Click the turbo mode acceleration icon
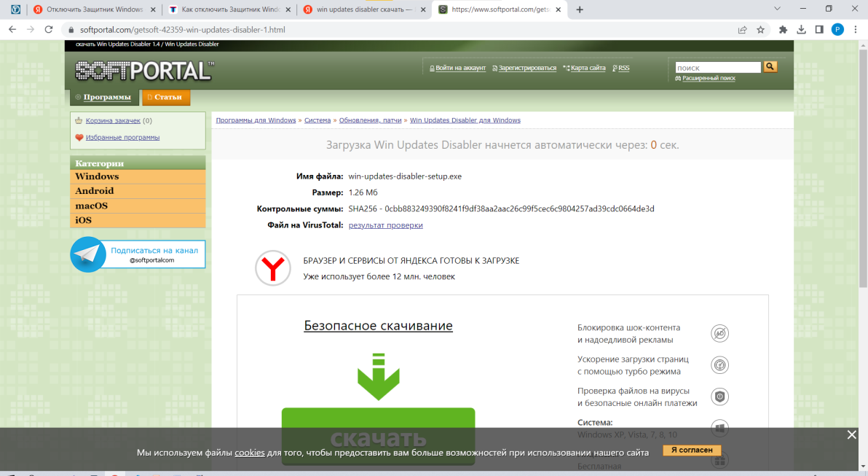The width and height of the screenshot is (868, 476). point(719,365)
